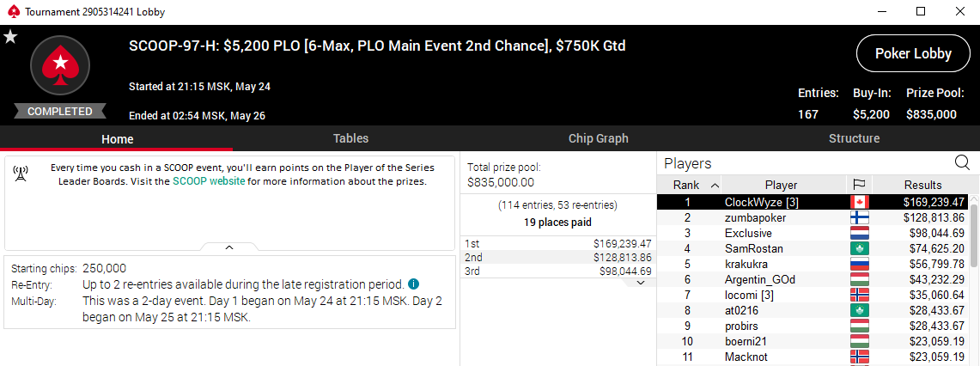Open the Structure tab
980x366 pixels.
[854, 139]
